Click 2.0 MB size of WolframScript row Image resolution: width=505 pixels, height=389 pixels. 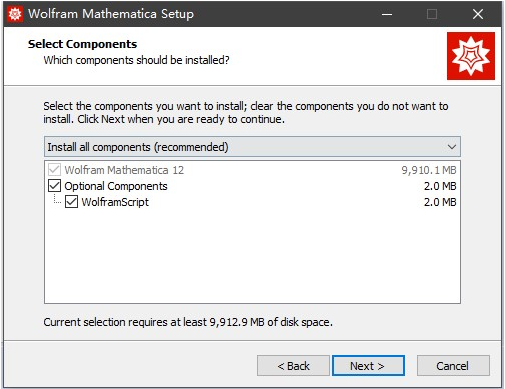[x=440, y=202]
